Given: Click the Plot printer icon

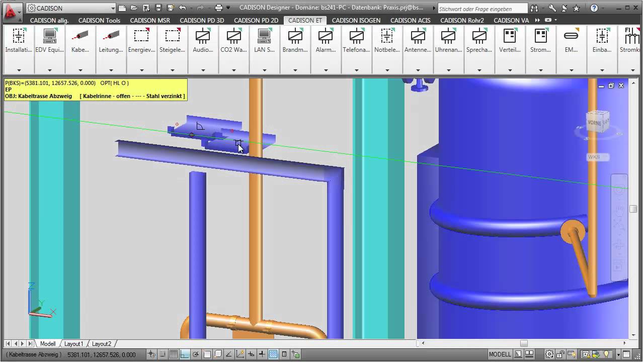Looking at the screenshot, I should pyautogui.click(x=218, y=8).
